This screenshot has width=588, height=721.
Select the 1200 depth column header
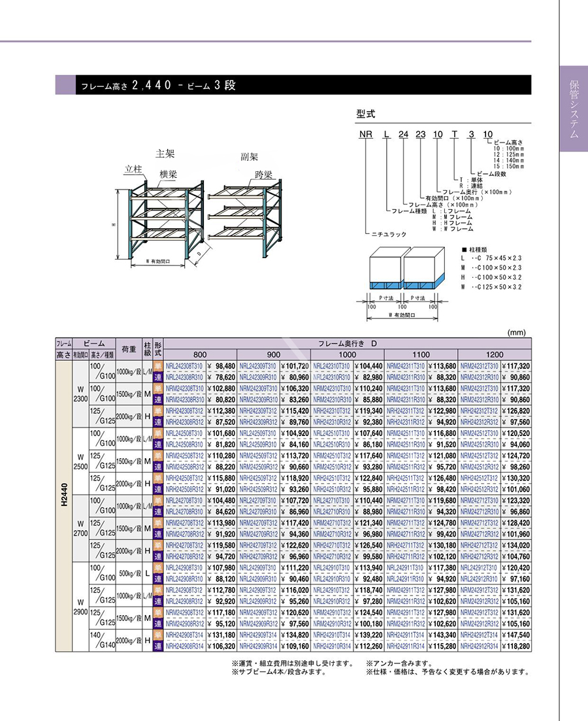(495, 354)
